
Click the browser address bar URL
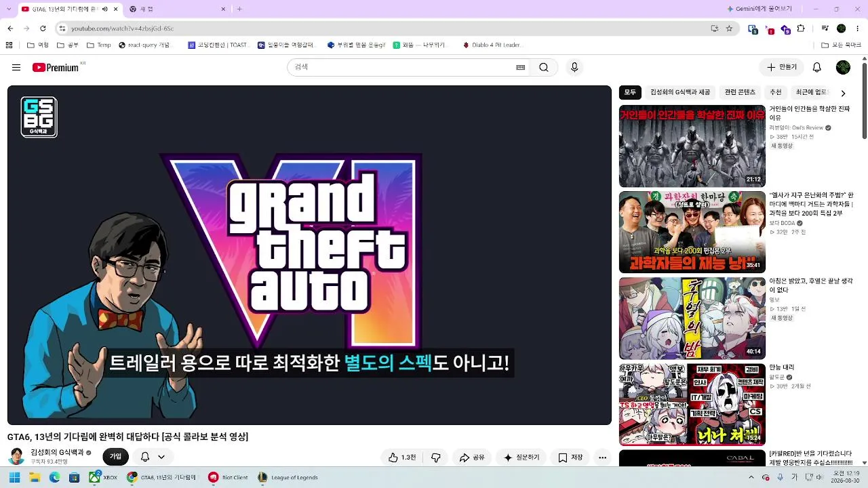123,28
